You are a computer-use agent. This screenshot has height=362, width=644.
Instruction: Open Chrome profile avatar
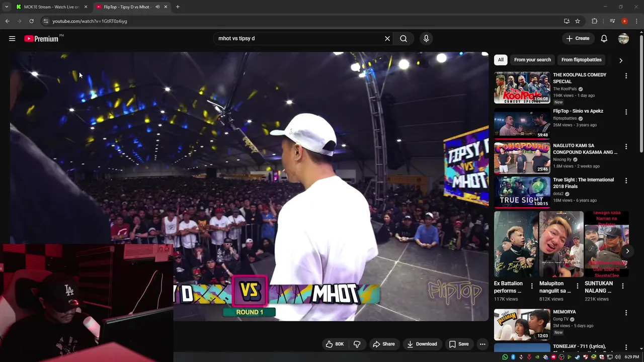pos(624,21)
